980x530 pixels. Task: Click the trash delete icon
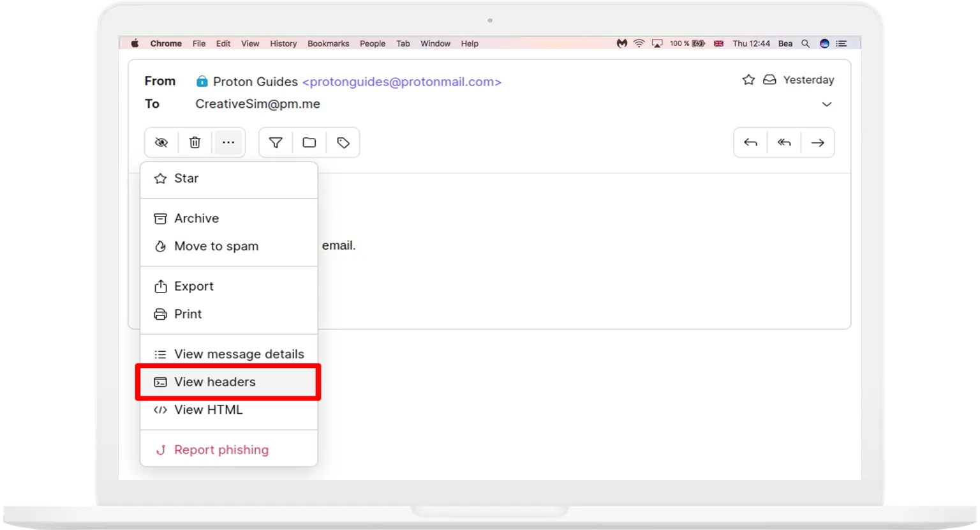195,142
